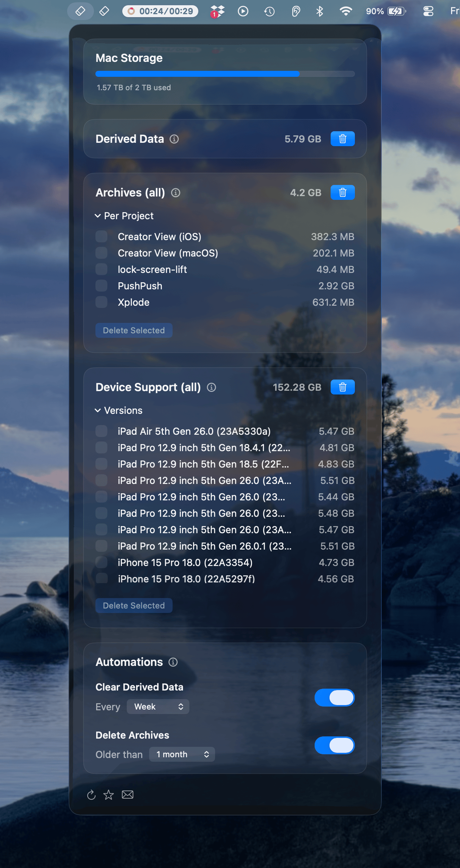Click the Device Support trash icon

click(x=342, y=387)
